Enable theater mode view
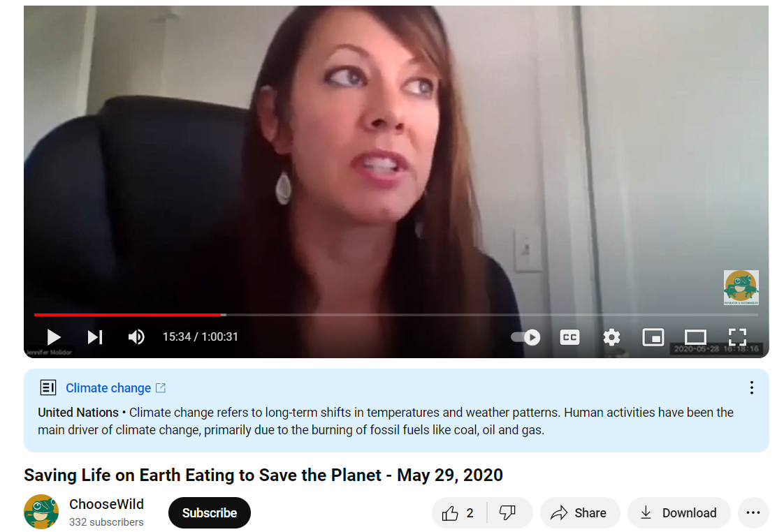This screenshot has height=532, width=784. coord(695,337)
